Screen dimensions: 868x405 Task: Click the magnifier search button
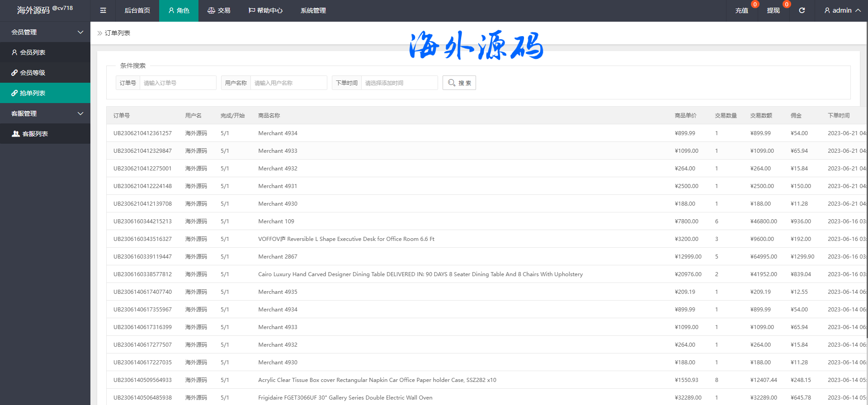[459, 83]
